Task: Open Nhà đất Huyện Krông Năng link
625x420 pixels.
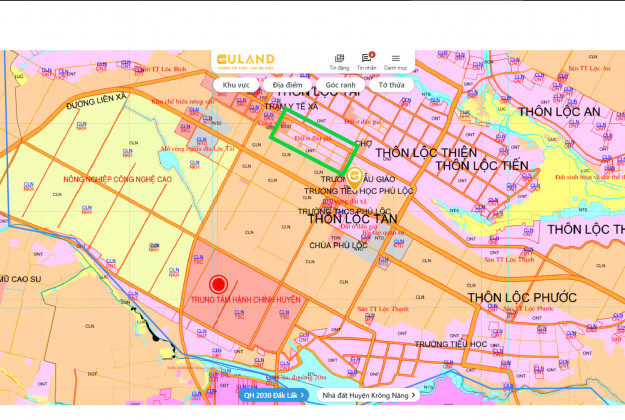Action: 368,395
